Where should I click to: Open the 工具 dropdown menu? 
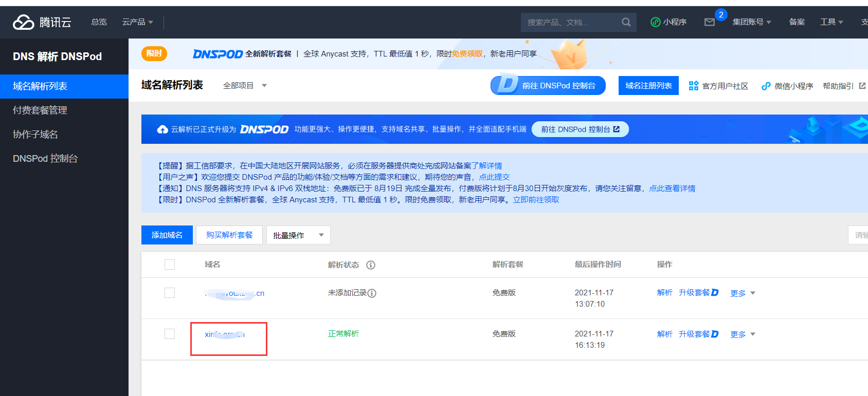831,22
